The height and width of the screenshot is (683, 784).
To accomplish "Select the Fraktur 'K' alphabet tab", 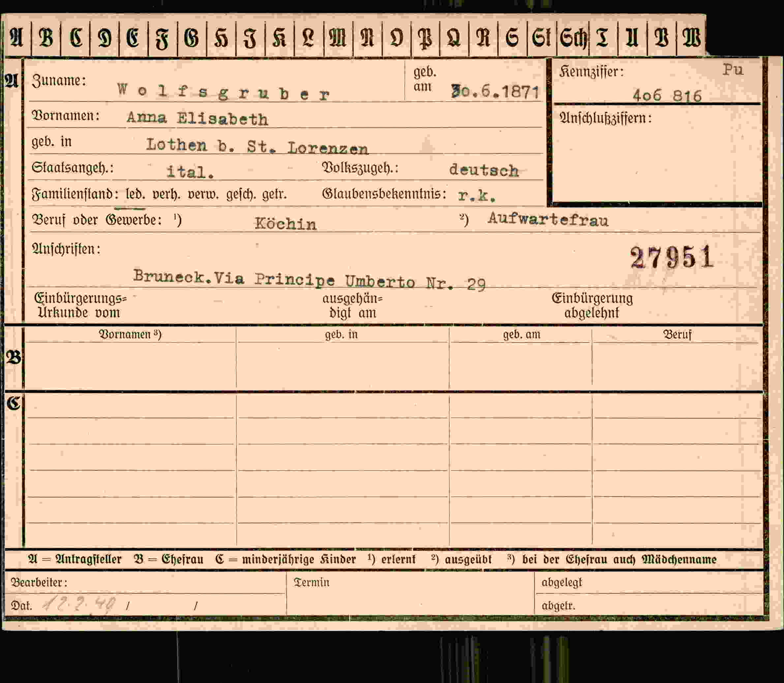I will point(279,38).
